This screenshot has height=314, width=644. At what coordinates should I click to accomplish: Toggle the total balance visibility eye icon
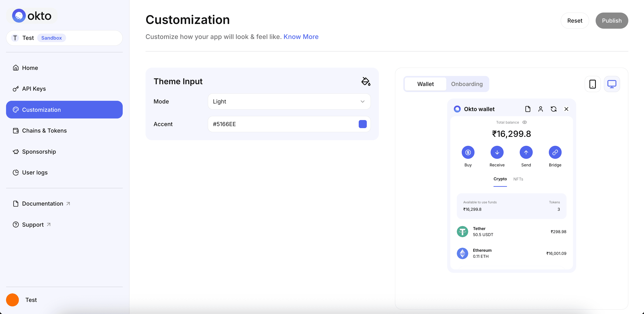(x=524, y=122)
